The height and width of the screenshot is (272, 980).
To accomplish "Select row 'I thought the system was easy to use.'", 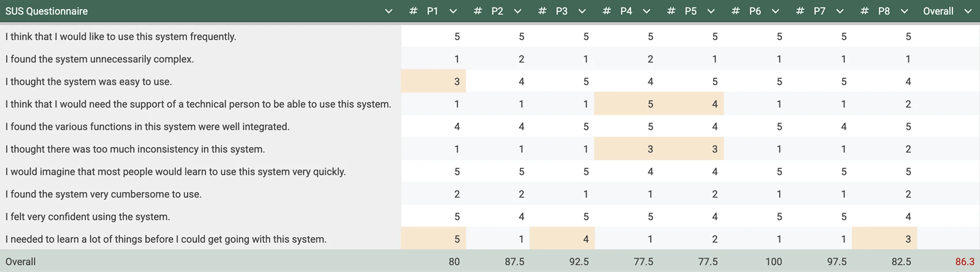I will pos(490,81).
